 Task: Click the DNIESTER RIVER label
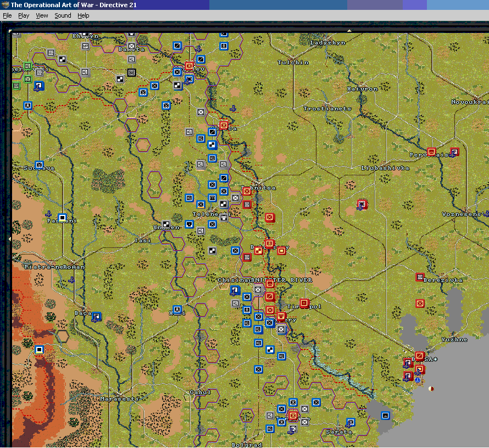pyautogui.click(x=281, y=280)
